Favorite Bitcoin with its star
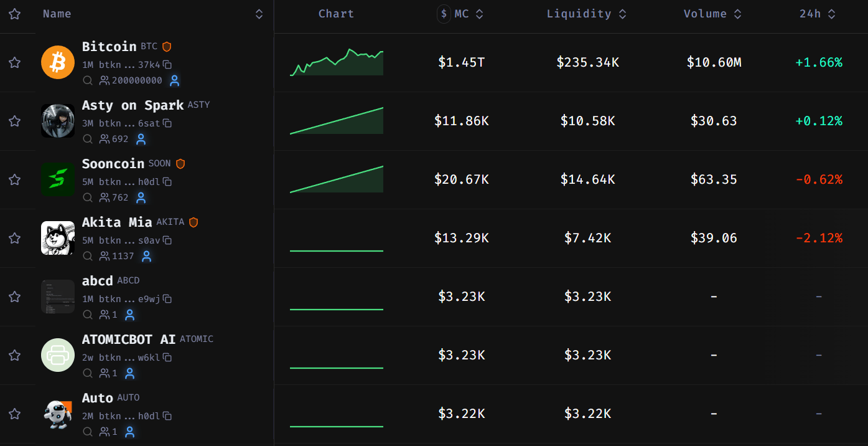 coord(14,62)
